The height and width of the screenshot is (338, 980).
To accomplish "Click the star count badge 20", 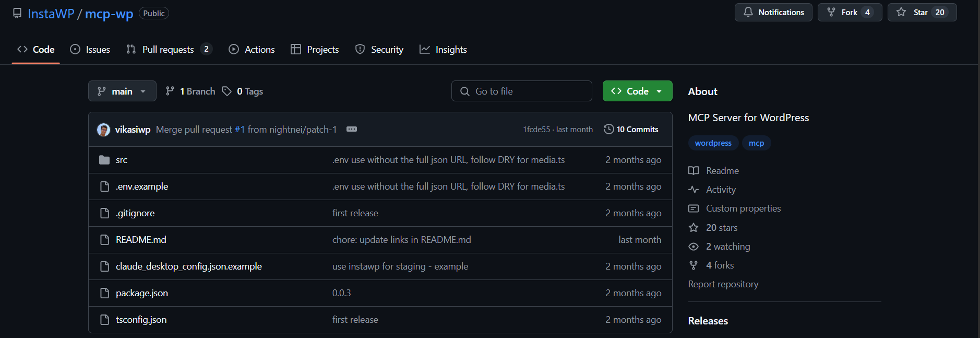I will tap(940, 12).
